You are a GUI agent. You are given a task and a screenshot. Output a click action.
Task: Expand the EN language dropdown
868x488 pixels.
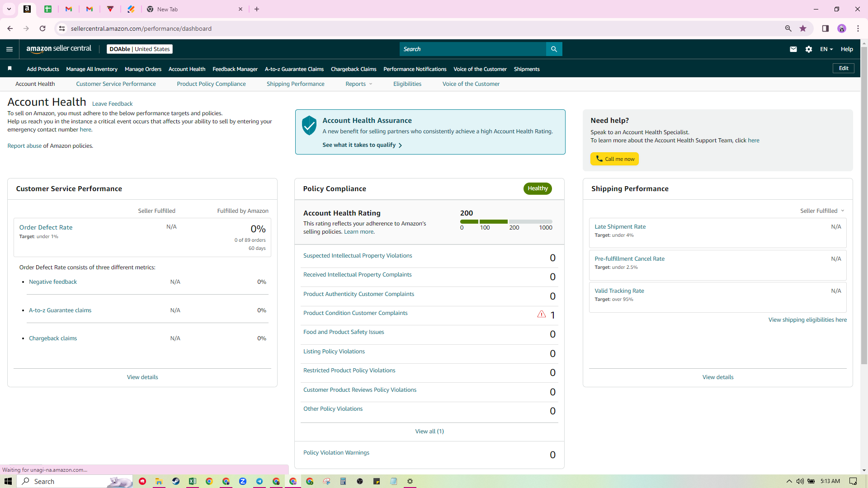point(826,49)
